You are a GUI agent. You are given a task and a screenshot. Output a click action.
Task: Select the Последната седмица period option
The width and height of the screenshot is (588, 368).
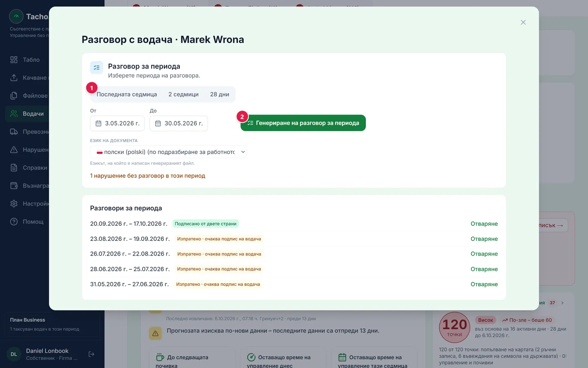(x=127, y=94)
